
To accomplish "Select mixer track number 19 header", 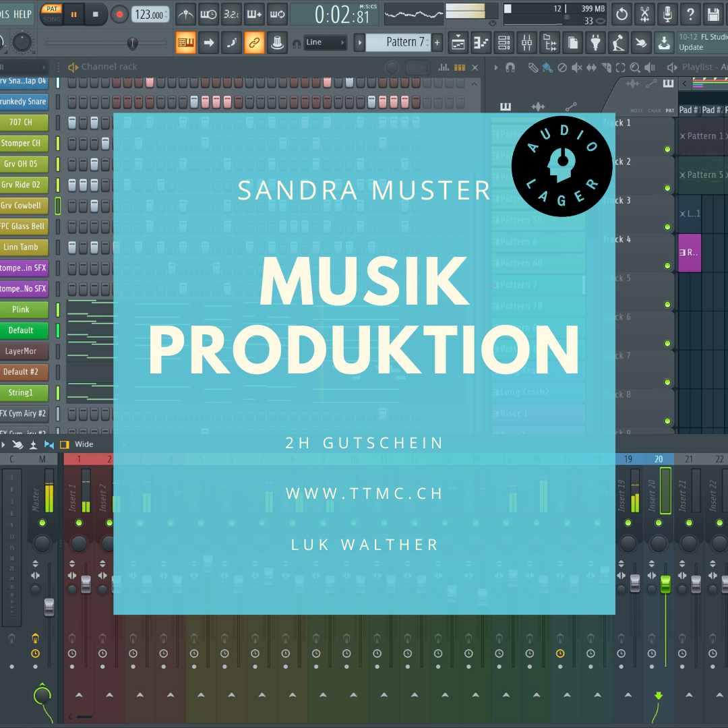I will coord(628,459).
